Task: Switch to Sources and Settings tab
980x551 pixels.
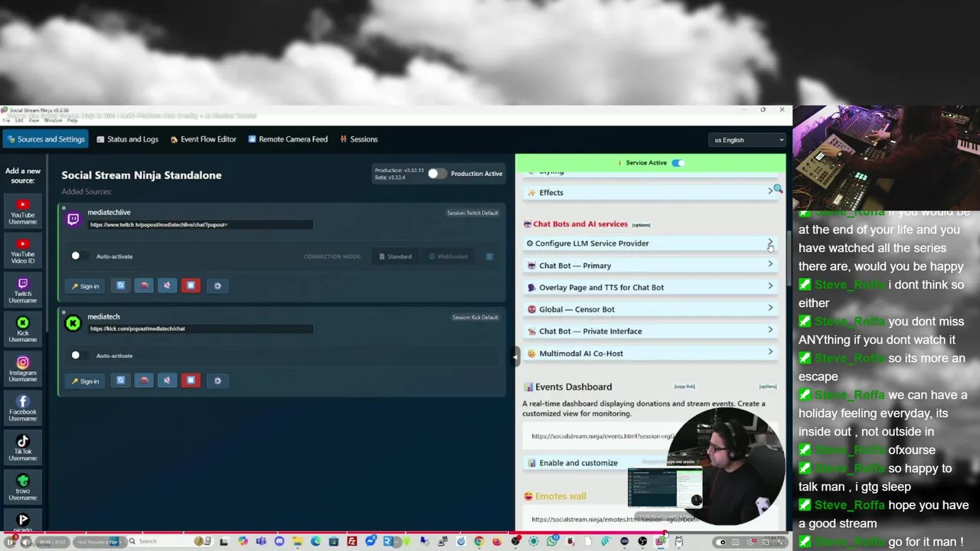Action: point(45,139)
